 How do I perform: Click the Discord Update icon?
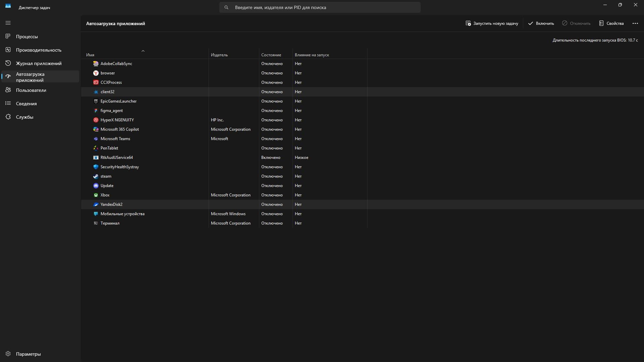point(96,186)
